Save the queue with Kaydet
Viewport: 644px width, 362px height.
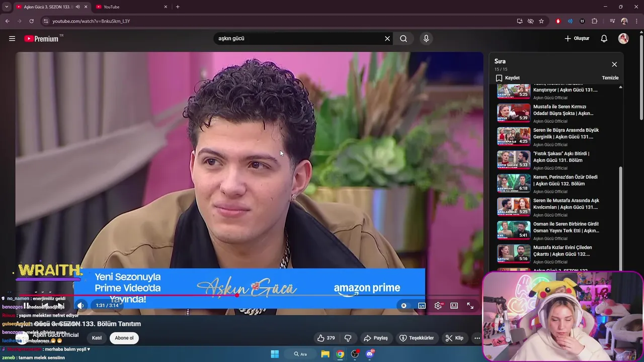point(508,78)
